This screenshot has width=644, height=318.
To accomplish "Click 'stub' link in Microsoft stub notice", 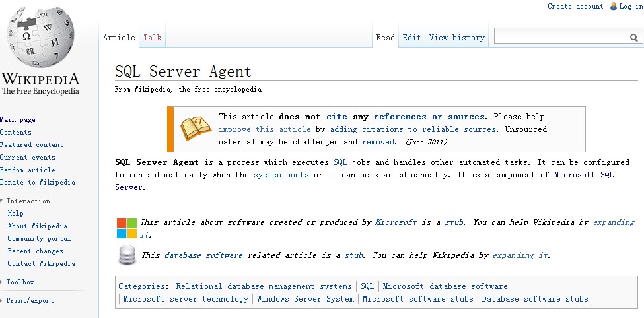I will tap(454, 222).
